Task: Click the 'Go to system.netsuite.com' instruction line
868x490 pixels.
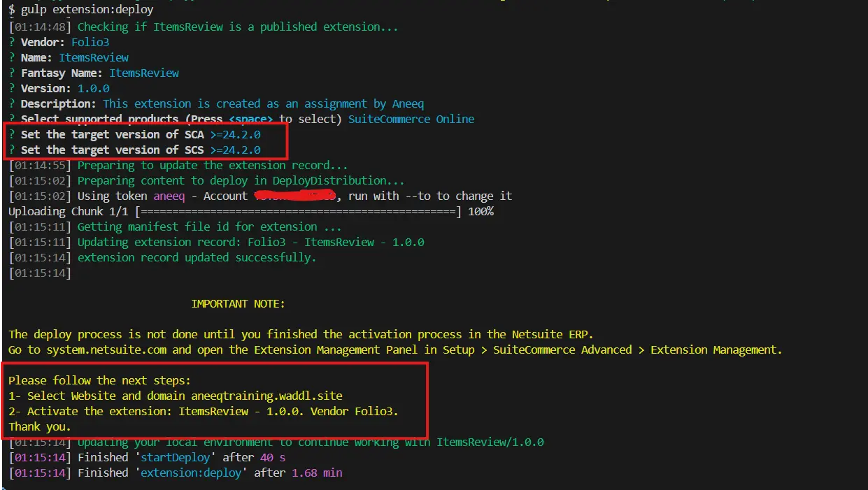Action: click(395, 350)
